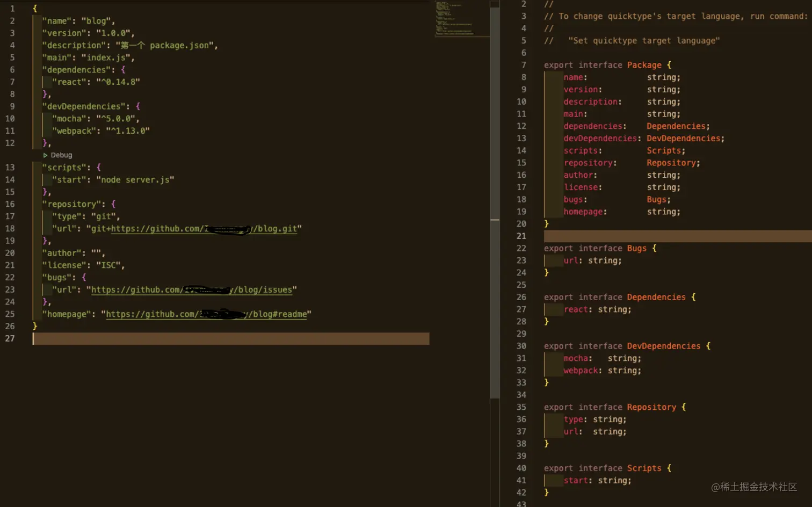Click the "start": "node server.js" line

click(113, 180)
